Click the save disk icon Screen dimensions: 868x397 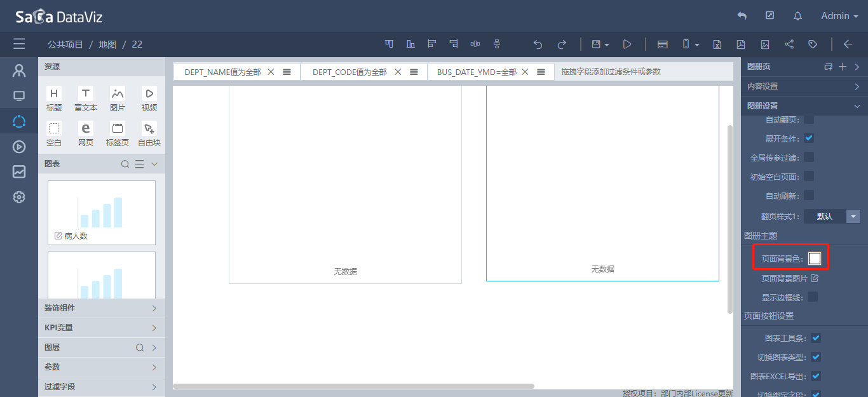(596, 44)
